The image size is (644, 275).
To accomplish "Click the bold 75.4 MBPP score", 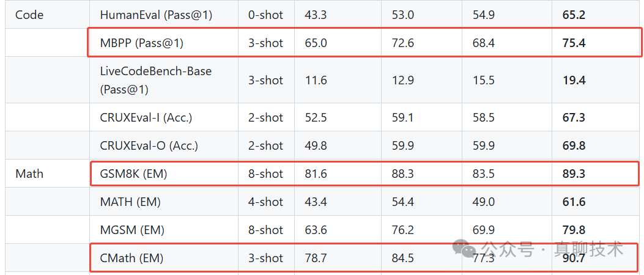I will (574, 43).
